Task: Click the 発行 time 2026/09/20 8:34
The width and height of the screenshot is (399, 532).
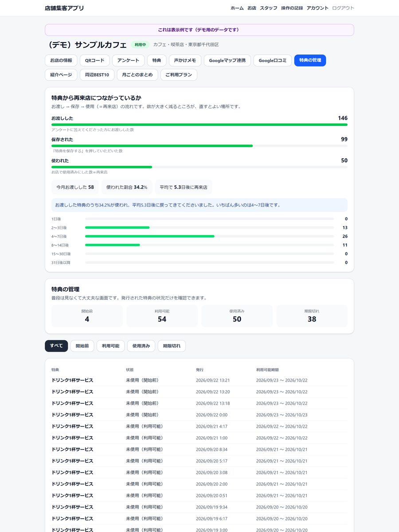Action: 211,450
